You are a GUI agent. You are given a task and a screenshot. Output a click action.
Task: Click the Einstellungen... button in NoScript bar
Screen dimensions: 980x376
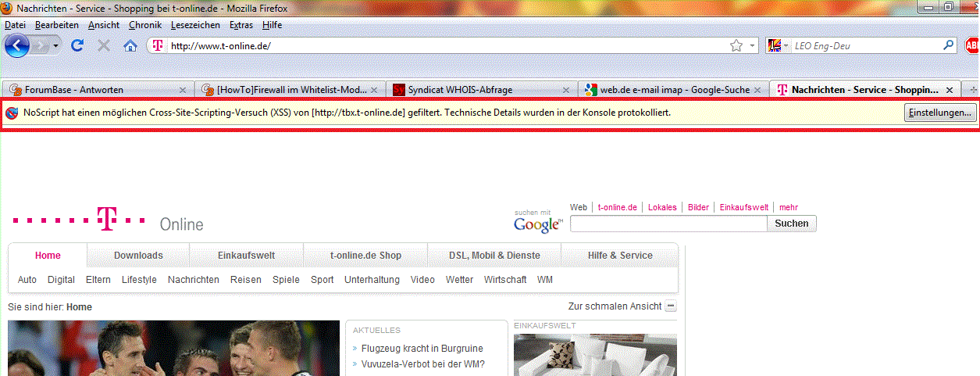click(x=940, y=113)
